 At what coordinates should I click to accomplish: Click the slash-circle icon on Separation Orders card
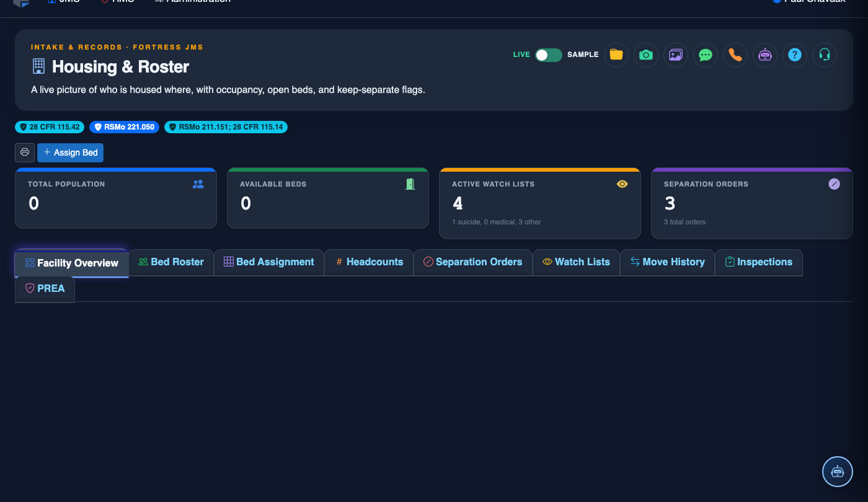pos(835,184)
